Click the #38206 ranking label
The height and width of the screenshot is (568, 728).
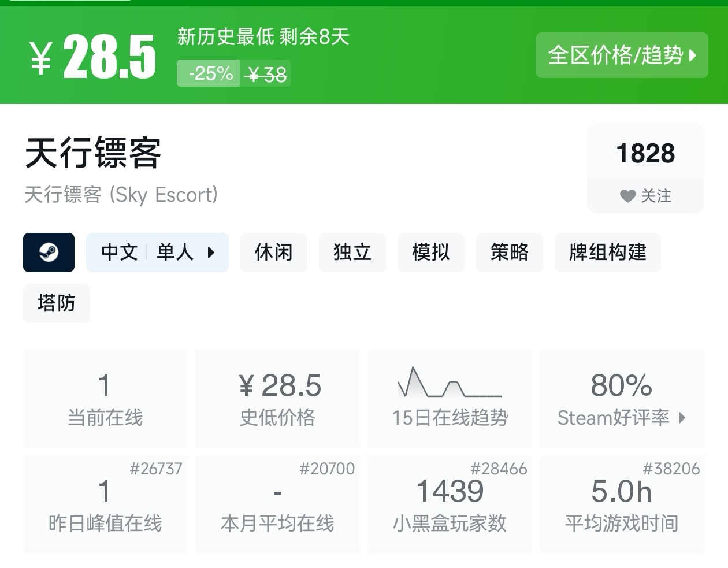(671, 469)
